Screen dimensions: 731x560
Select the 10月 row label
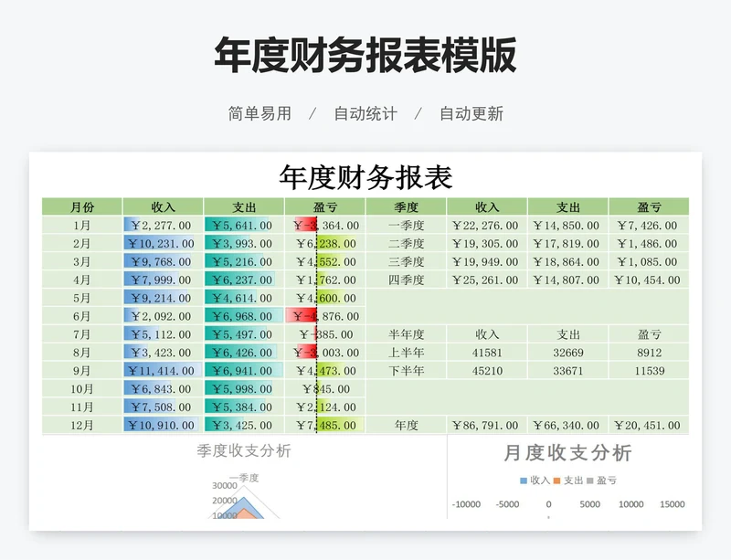[82, 389]
